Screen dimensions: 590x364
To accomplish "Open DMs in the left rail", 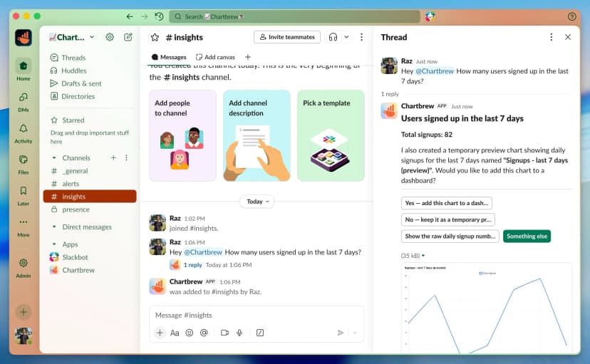I will 24,102.
